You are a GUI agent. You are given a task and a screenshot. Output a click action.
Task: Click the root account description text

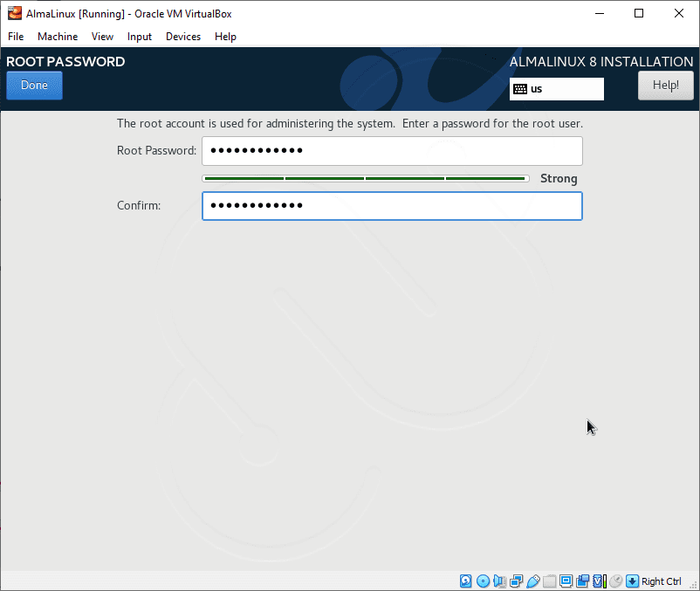[350, 124]
